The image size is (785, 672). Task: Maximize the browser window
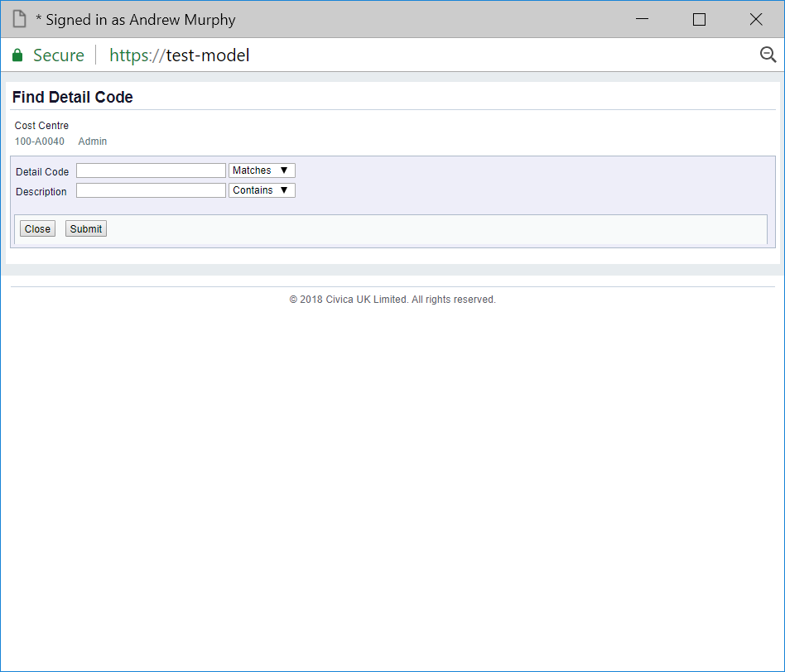point(700,19)
